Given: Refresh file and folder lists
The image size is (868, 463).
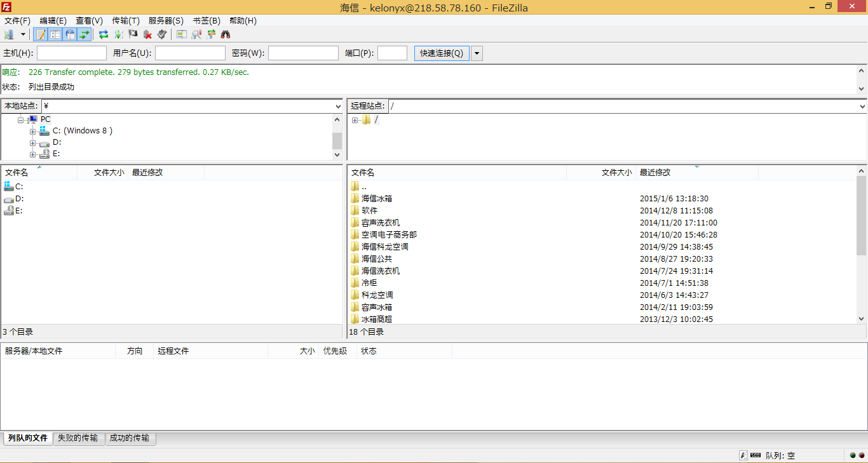Looking at the screenshot, I should pyautogui.click(x=104, y=34).
